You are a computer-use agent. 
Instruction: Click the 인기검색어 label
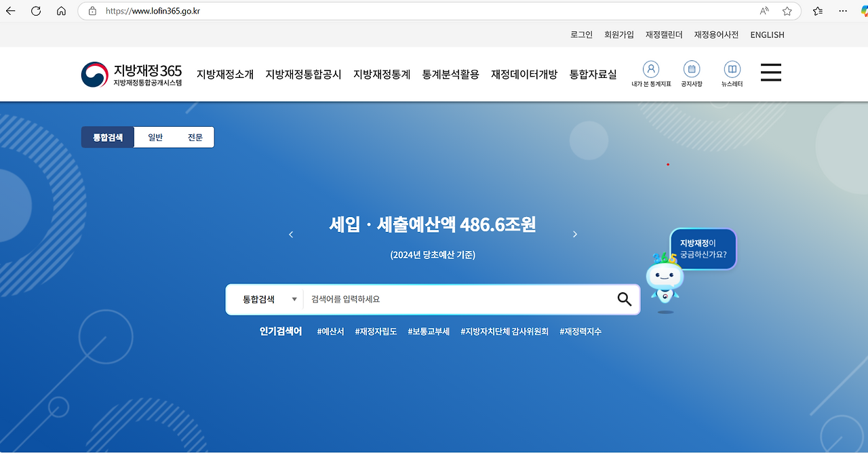[x=280, y=332]
